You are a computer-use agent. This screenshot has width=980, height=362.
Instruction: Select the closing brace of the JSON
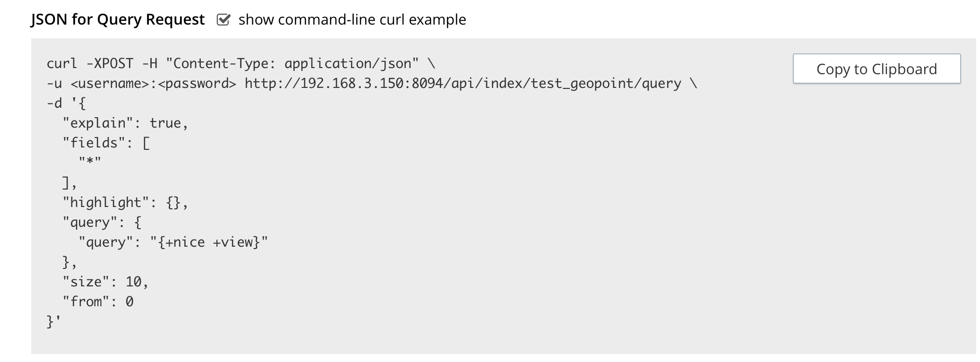coord(51,321)
